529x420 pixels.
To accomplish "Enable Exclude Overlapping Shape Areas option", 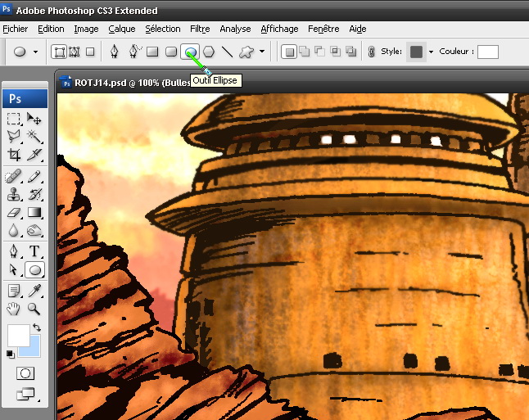I will pyautogui.click(x=350, y=52).
